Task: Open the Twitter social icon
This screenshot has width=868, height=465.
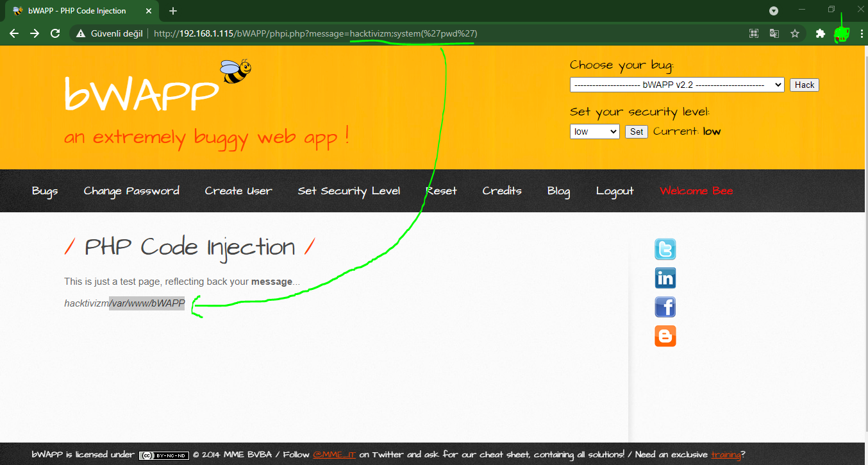Action: (x=665, y=249)
